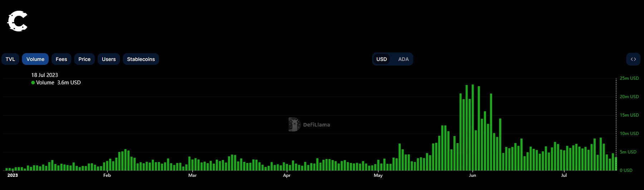This screenshot has height=190, width=644.
Task: Show the Stablecoins chart
Action: (141, 59)
